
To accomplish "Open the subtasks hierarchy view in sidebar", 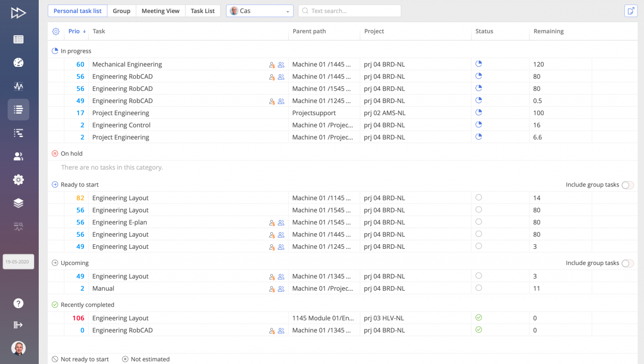I will [x=18, y=133].
